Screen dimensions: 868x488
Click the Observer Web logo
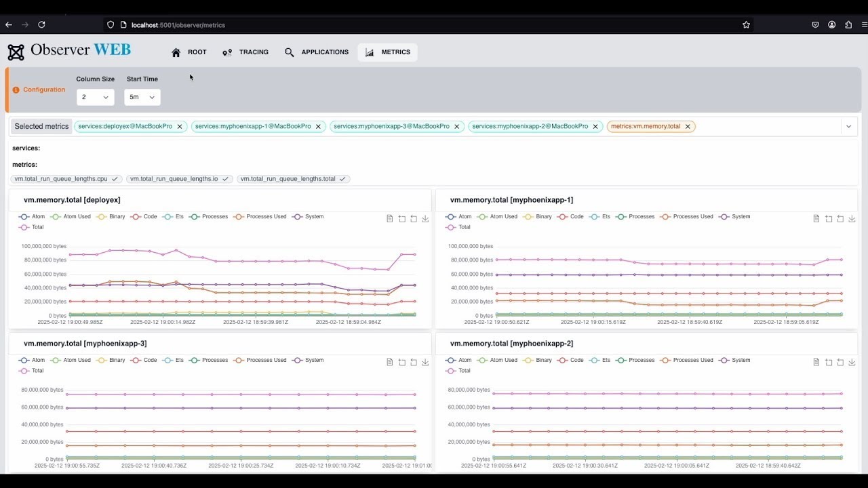pos(69,52)
